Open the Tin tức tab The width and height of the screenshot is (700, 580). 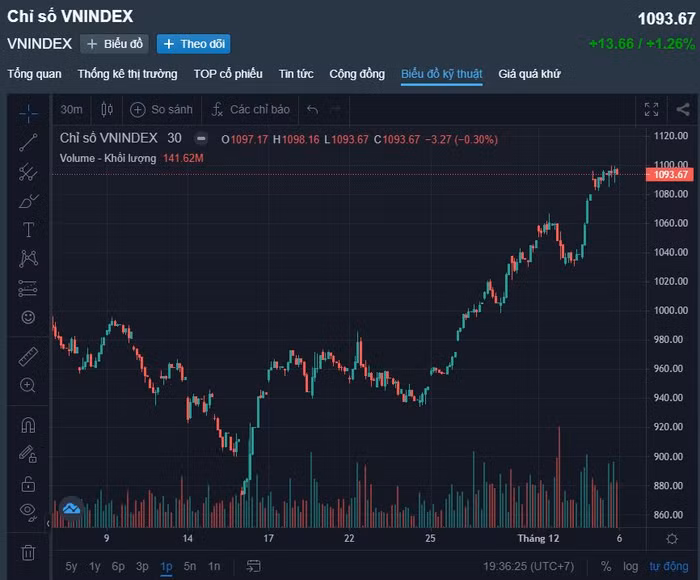tap(296, 74)
